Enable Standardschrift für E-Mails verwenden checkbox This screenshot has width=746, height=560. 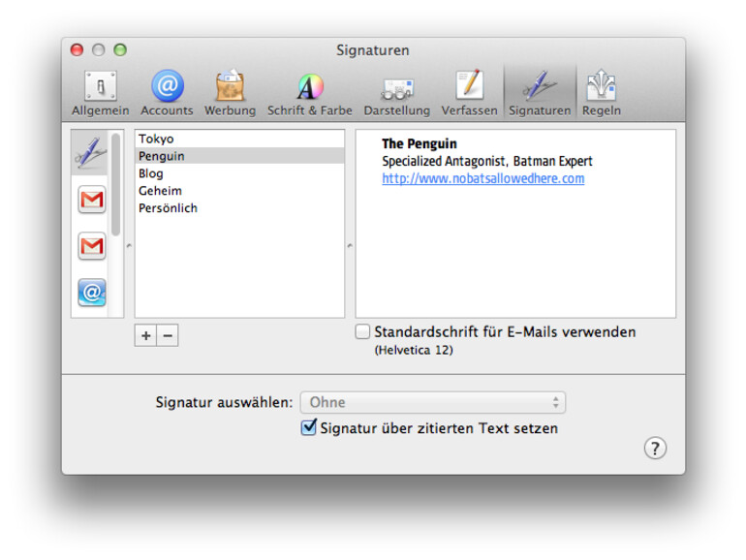tap(362, 331)
